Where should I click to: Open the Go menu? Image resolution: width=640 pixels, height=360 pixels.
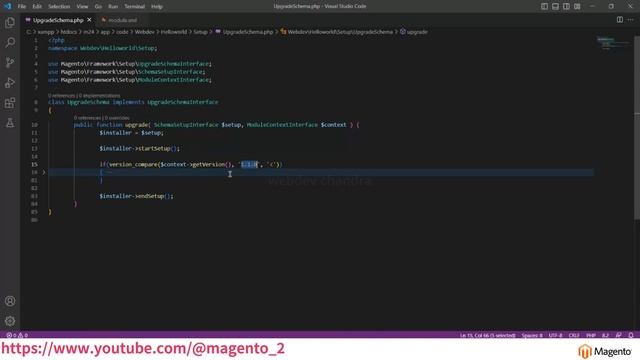98,6
